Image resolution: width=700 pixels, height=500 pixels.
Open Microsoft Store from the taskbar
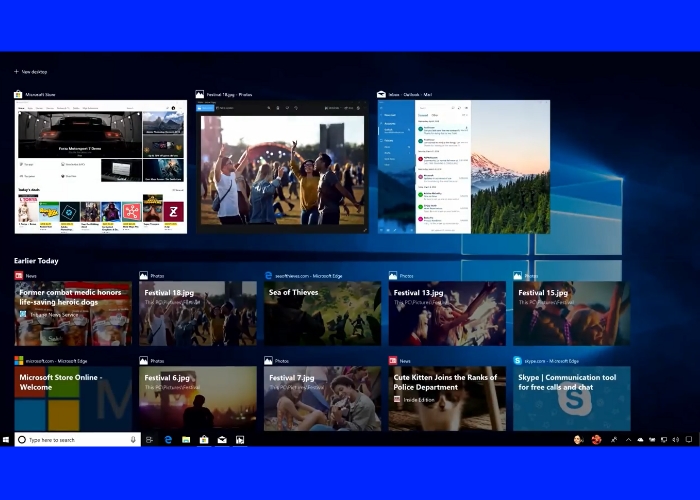(x=204, y=440)
